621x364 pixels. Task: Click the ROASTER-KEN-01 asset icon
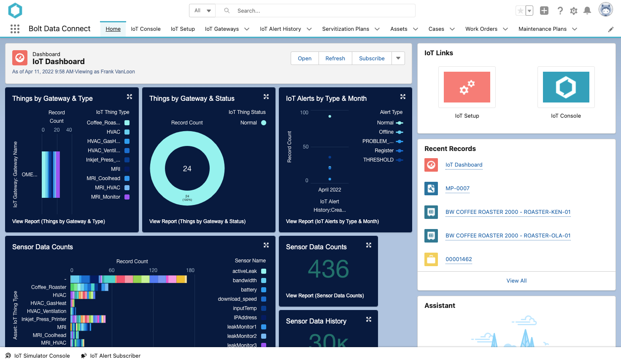click(431, 212)
